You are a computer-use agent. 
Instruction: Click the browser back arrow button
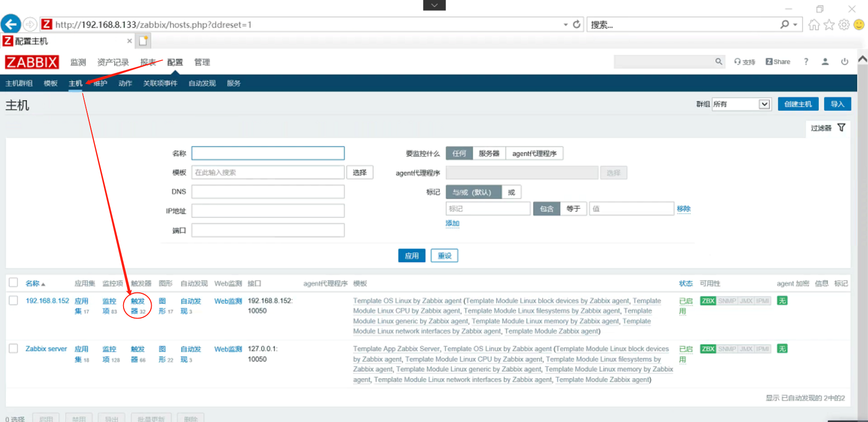tap(11, 24)
